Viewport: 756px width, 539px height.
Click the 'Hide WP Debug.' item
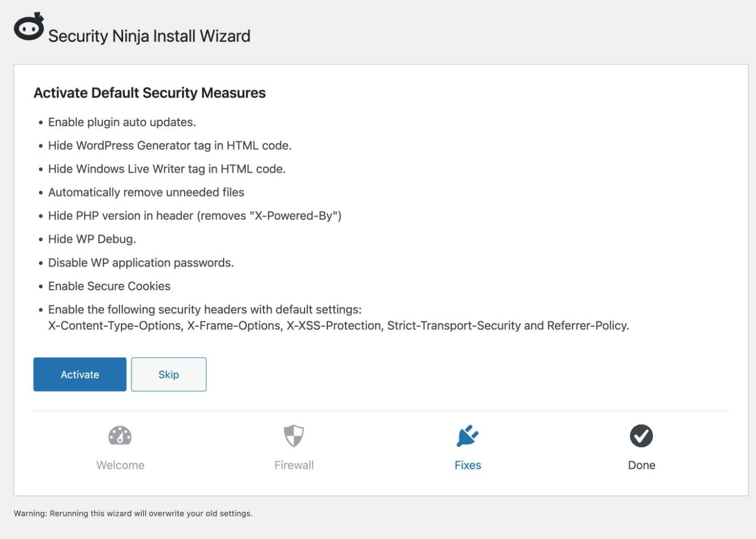(92, 239)
